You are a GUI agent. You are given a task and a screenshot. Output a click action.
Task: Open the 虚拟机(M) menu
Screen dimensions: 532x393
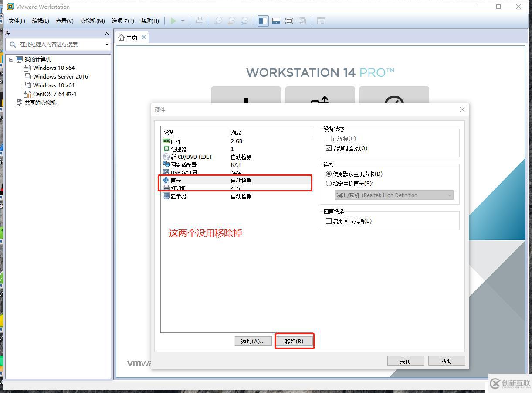click(x=93, y=21)
